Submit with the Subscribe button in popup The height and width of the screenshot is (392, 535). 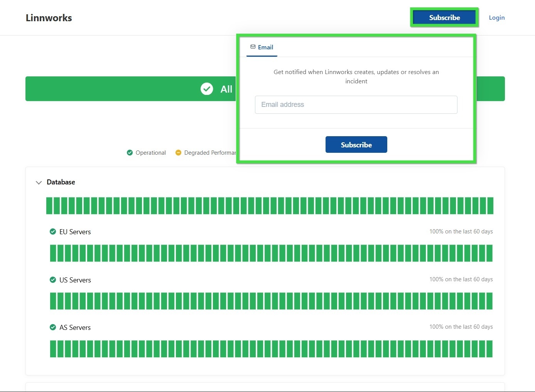point(356,145)
